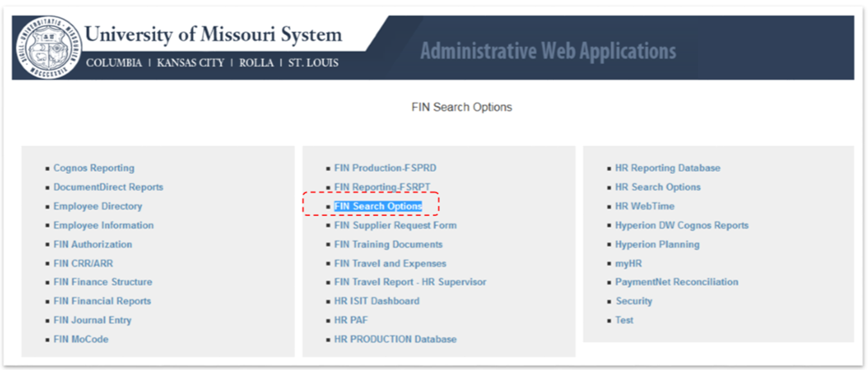Click the highlighted FIN Search Options link
The height and width of the screenshot is (370, 868).
[378, 206]
